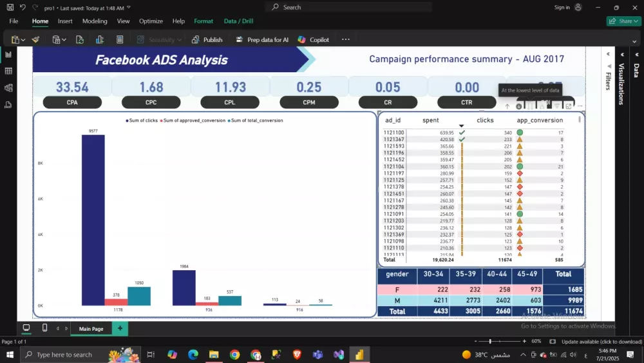Toggle Sum of approved_conversion legend item
644x363 pixels.
point(193,121)
